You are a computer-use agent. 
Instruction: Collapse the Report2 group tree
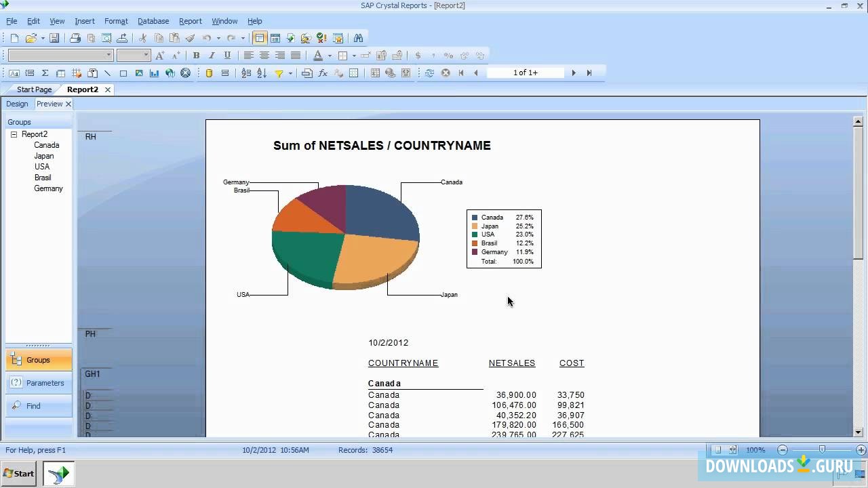coord(14,134)
